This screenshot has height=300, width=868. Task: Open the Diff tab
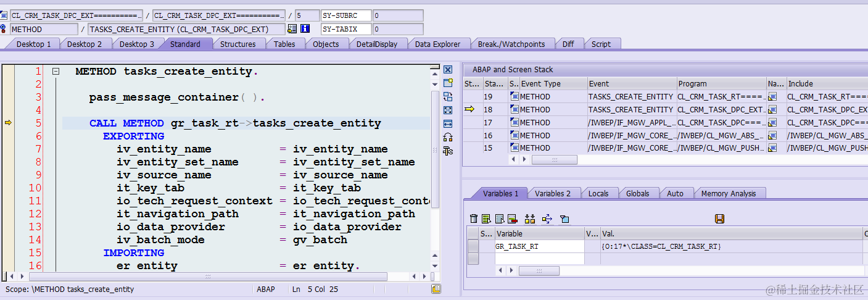(568, 44)
